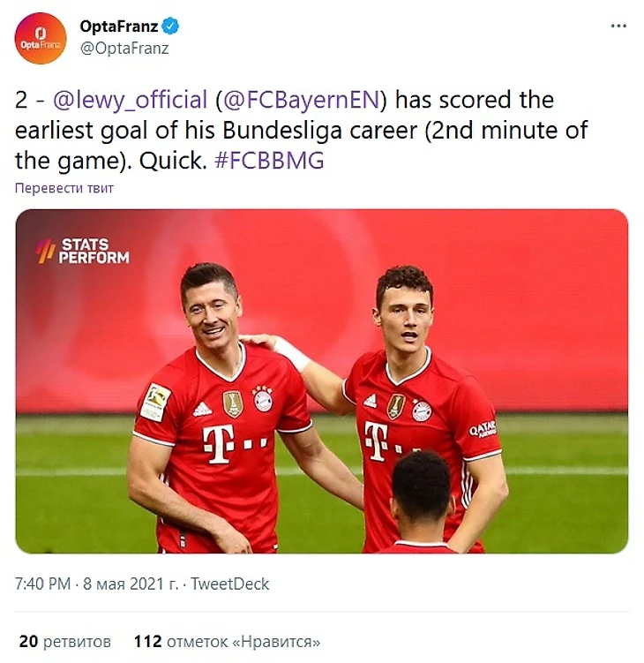Open the OptaFranz profile avatar
Image resolution: width=644 pixels, height=663 pixels.
point(41,39)
